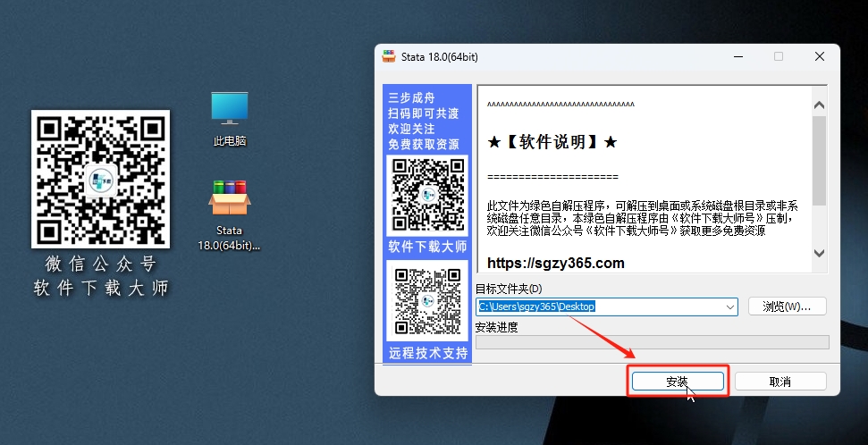Click the Stata 18.0(64bit) title bar text
The width and height of the screenshot is (868, 445).
[440, 57]
